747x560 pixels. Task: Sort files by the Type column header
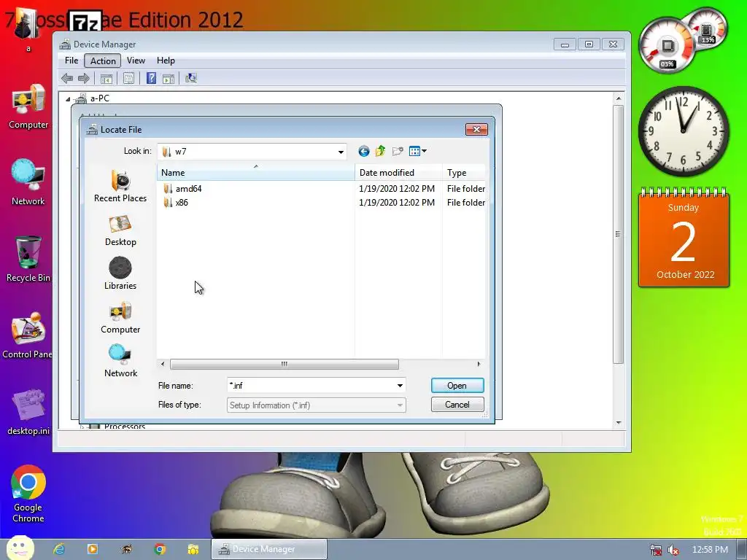point(464,172)
